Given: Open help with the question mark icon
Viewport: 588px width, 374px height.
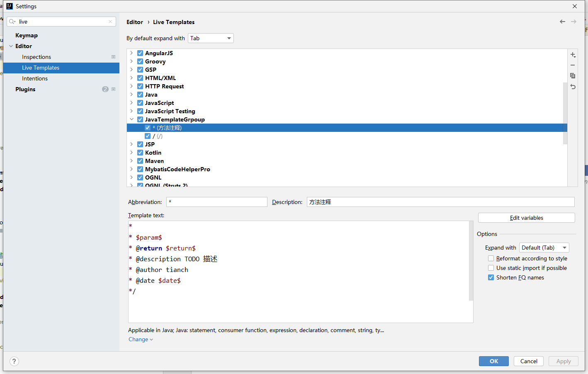Looking at the screenshot, I should point(14,361).
